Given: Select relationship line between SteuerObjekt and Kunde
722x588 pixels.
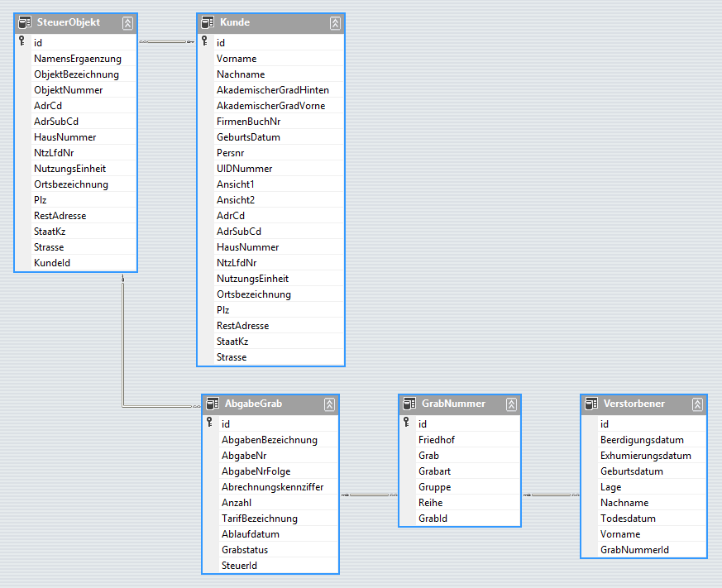Looking at the screenshot, I should 167,41.
